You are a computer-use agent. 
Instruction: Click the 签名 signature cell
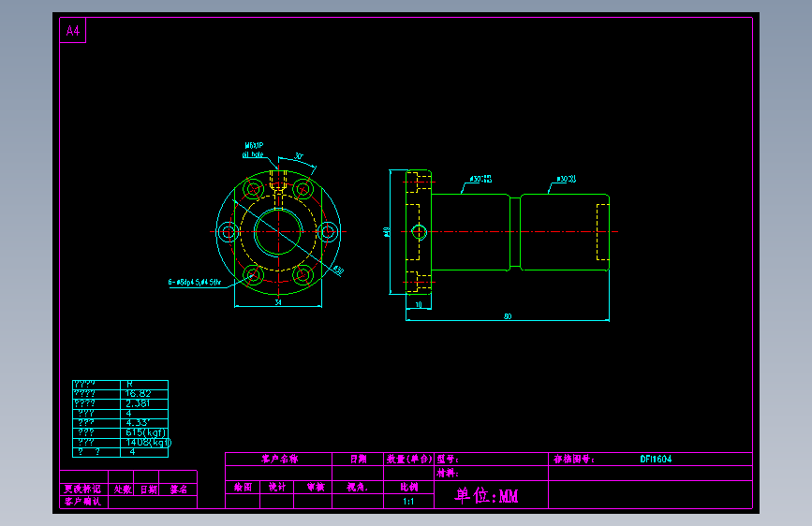click(179, 489)
